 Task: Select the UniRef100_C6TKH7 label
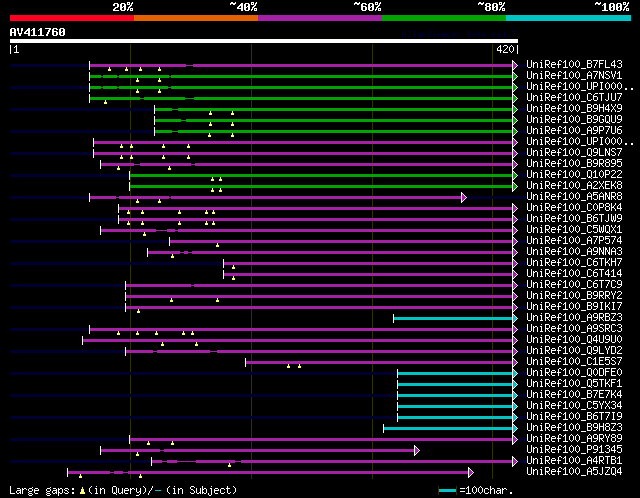[574, 263]
